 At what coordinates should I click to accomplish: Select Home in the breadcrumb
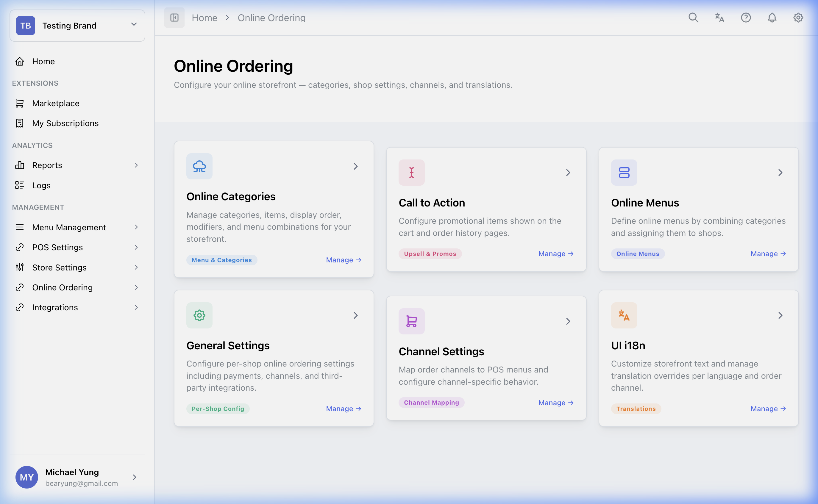click(204, 18)
